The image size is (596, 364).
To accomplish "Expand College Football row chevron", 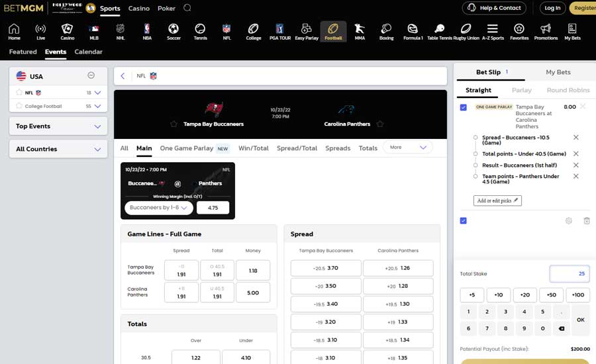I will [x=98, y=107].
